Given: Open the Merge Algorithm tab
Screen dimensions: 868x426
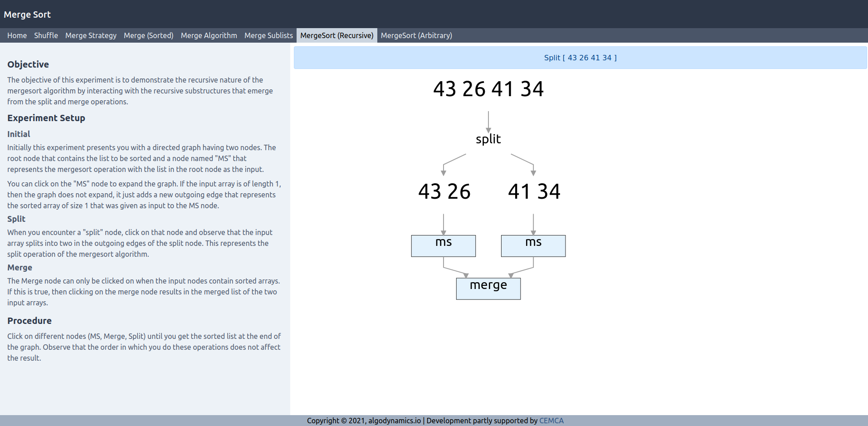Looking at the screenshot, I should pos(209,35).
